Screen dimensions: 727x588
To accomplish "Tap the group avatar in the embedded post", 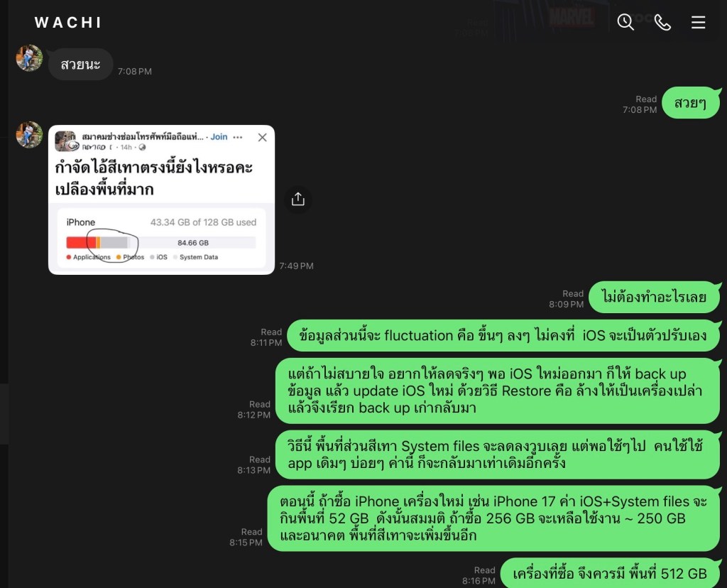I will point(66,141).
